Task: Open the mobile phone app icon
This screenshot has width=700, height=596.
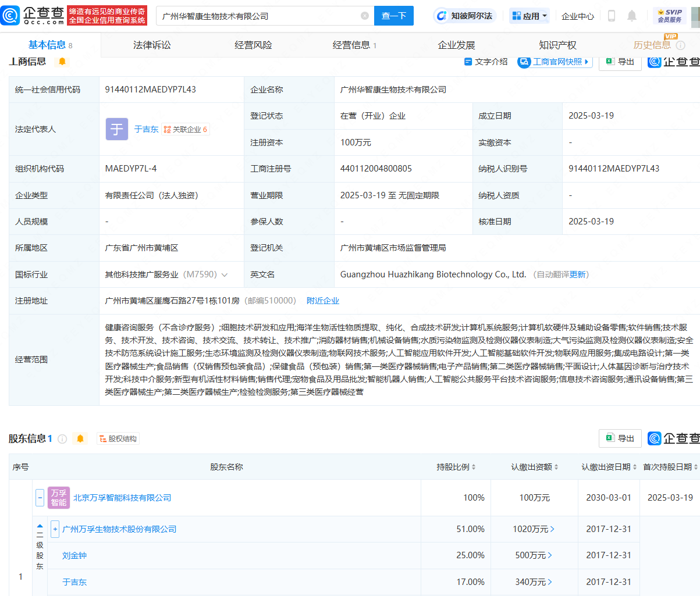Action: 612,16
